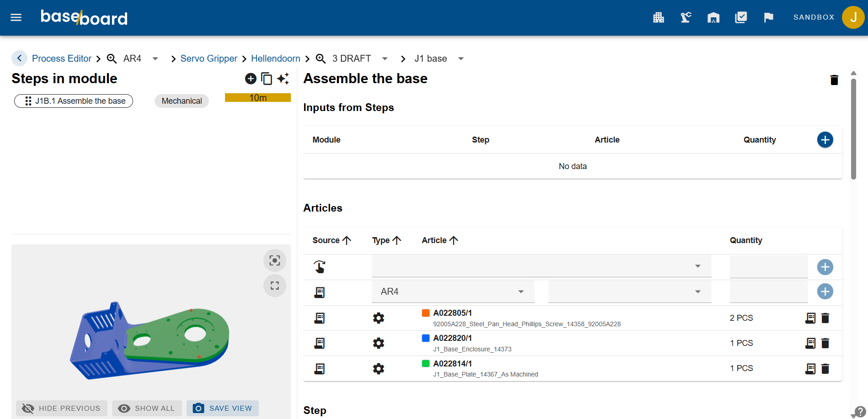Open the warehouse icon in header

click(713, 17)
